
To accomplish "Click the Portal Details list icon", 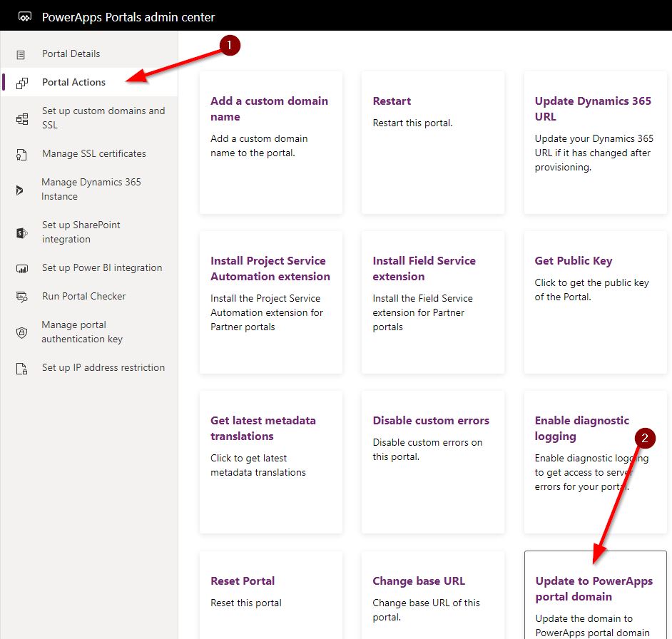I will 21,54.
